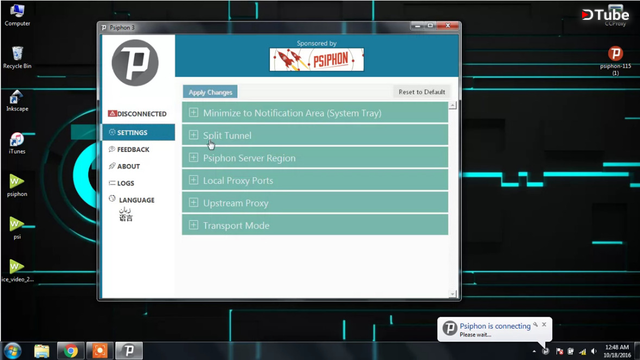The height and width of the screenshot is (360, 640).
Task: Click the Psiphon taskbar button
Action: 129,351
